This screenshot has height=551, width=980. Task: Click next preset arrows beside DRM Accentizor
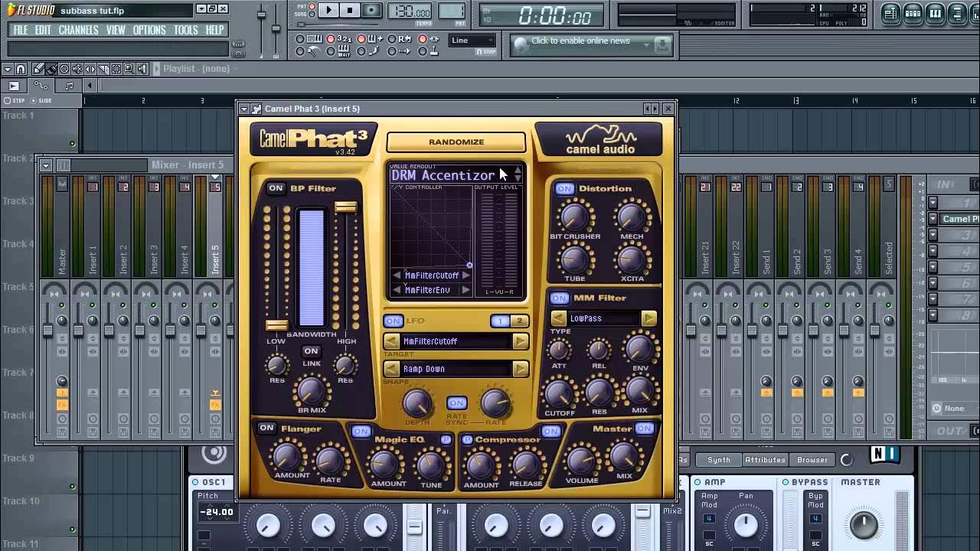point(518,174)
